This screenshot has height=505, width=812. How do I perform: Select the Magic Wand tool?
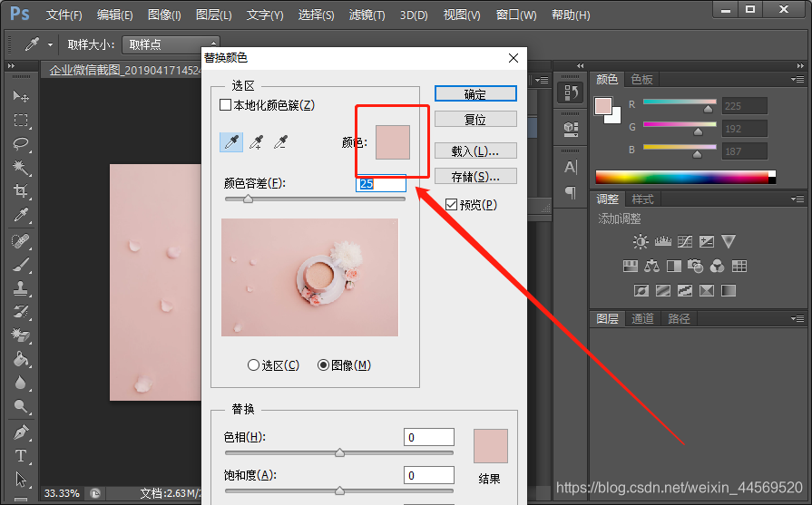(x=21, y=167)
